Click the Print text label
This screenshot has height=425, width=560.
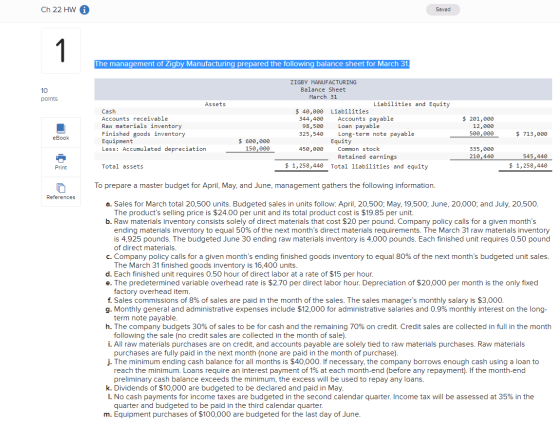tap(61, 168)
